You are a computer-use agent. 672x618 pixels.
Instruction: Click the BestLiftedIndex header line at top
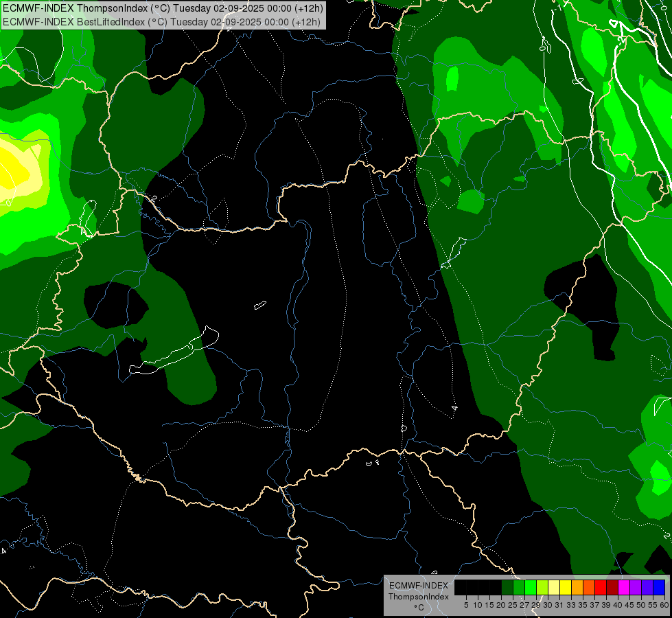[x=161, y=22]
